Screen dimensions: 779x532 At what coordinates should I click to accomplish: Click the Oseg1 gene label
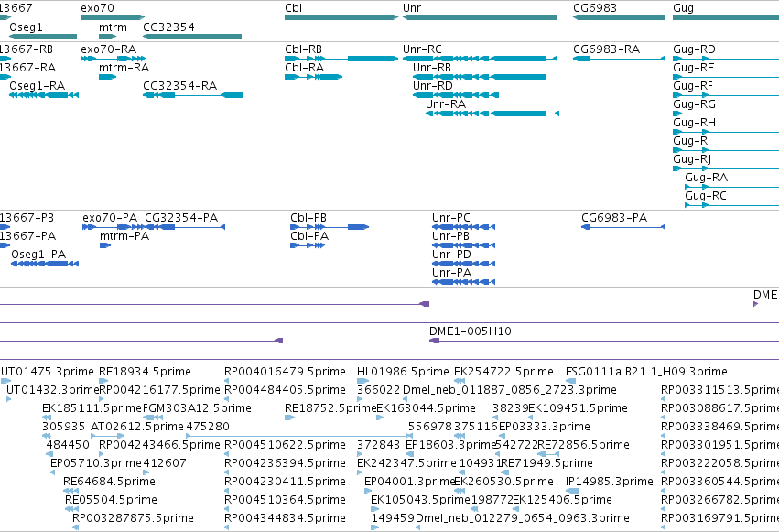click(26, 27)
